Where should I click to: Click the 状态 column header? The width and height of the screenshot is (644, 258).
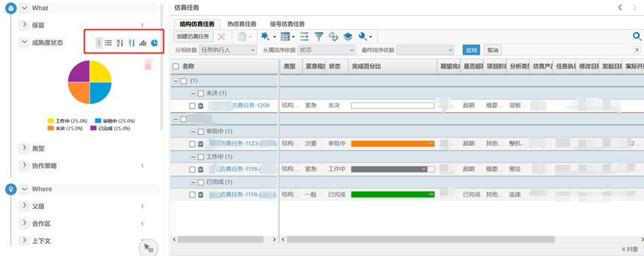337,66
